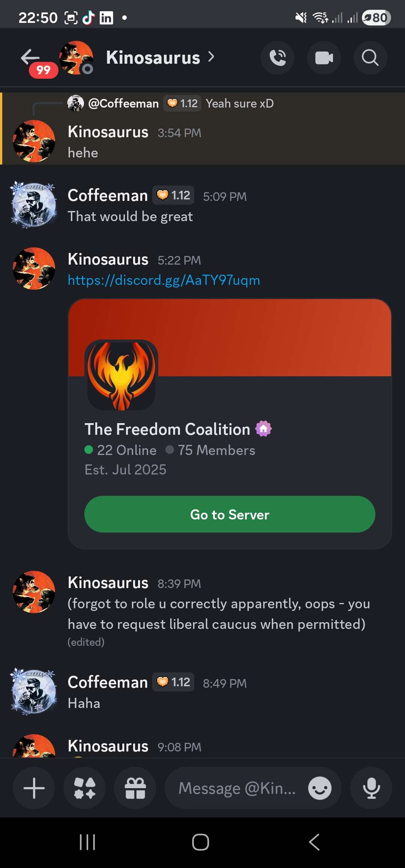
Task: Tap the microphone voice message button
Action: (x=371, y=788)
